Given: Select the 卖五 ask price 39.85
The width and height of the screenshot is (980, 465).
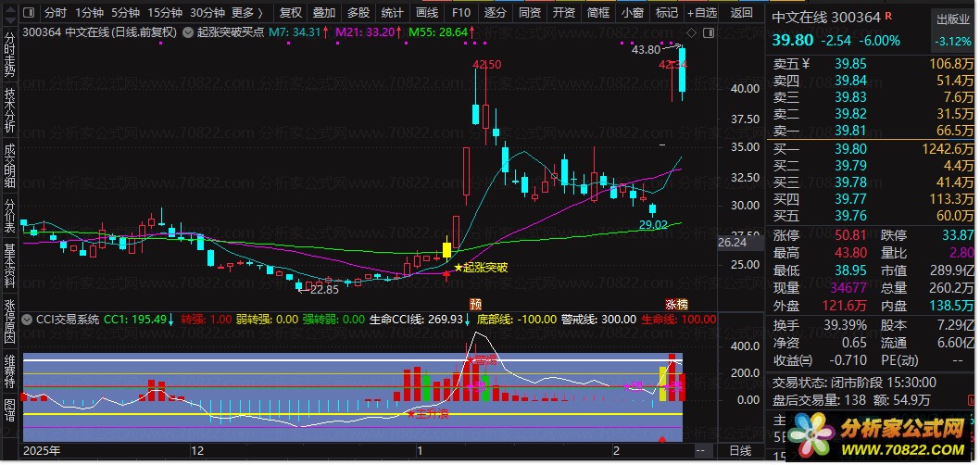Looking at the screenshot, I should (850, 64).
